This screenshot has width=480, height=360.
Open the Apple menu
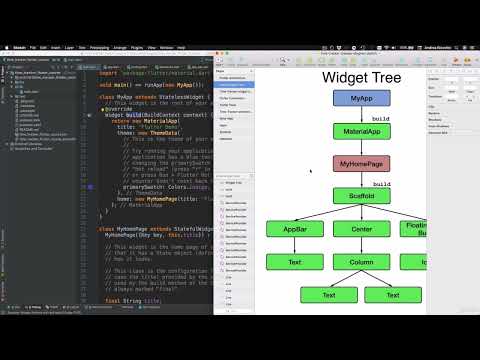[6, 48]
